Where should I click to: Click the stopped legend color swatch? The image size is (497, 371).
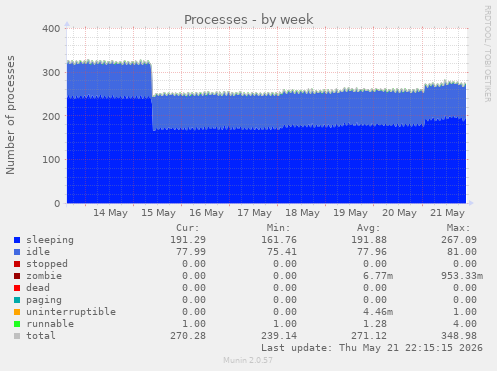tap(17, 264)
